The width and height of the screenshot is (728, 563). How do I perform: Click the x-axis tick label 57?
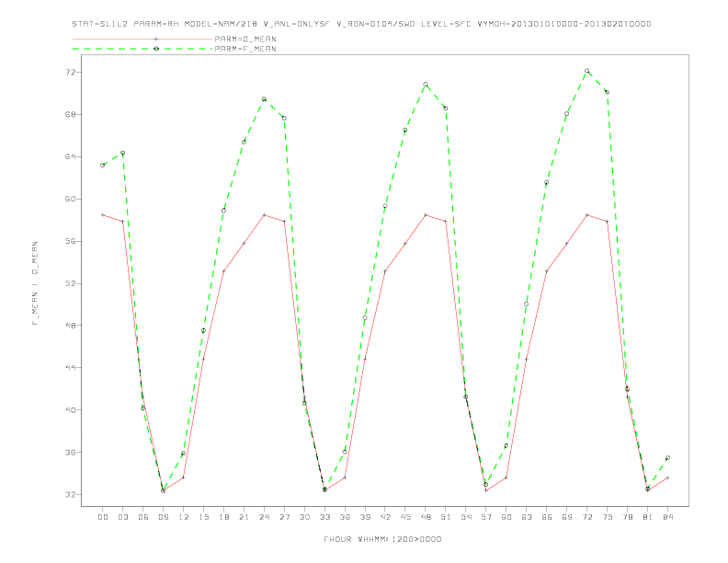486,517
